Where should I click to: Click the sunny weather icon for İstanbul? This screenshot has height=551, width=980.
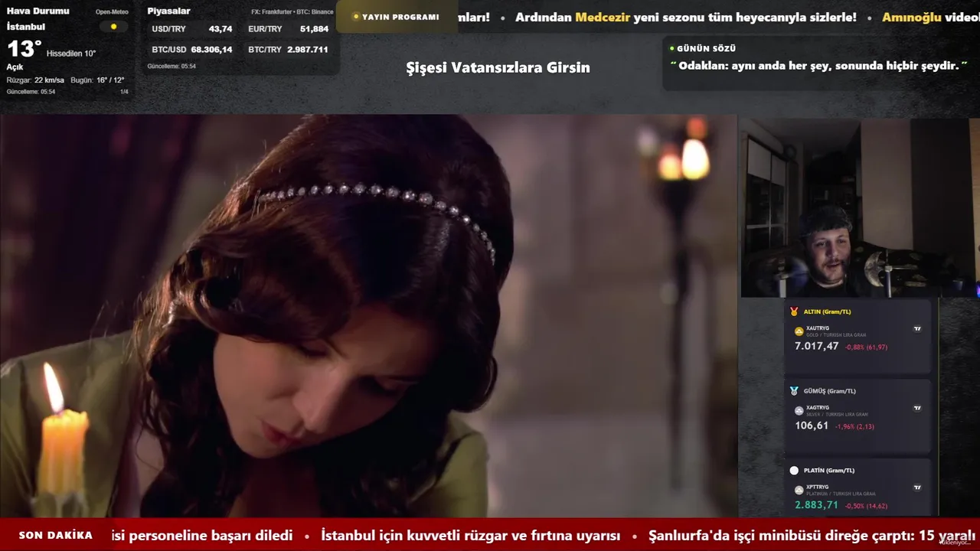point(114,27)
